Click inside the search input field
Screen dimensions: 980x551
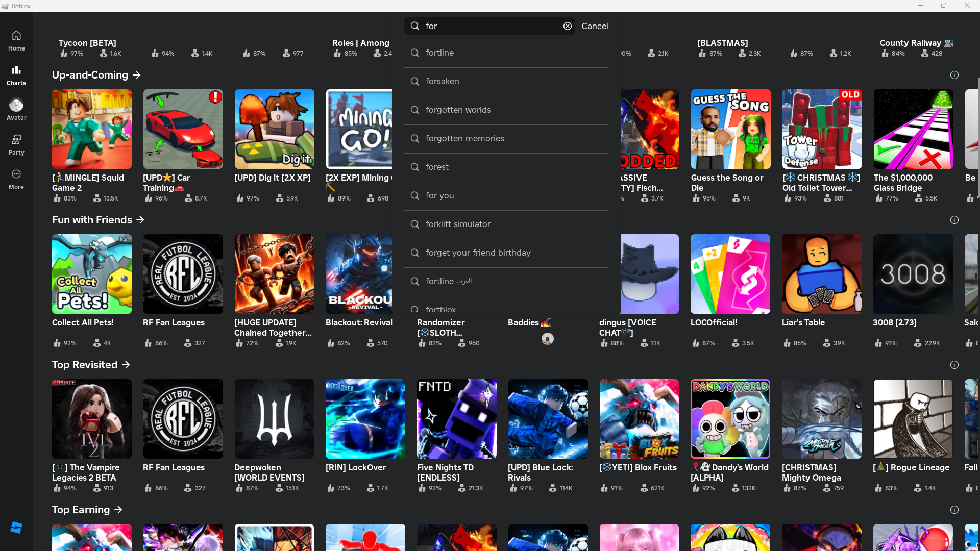point(490,26)
